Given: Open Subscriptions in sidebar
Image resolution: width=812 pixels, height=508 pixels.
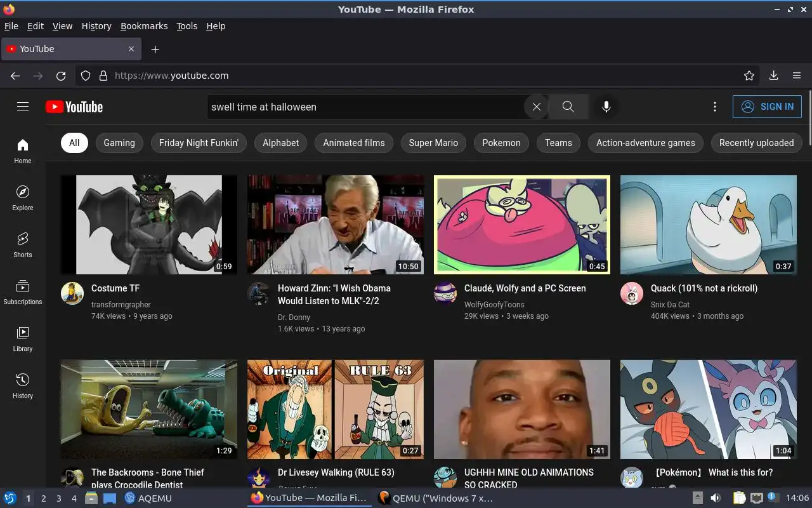Looking at the screenshot, I should click(23, 292).
